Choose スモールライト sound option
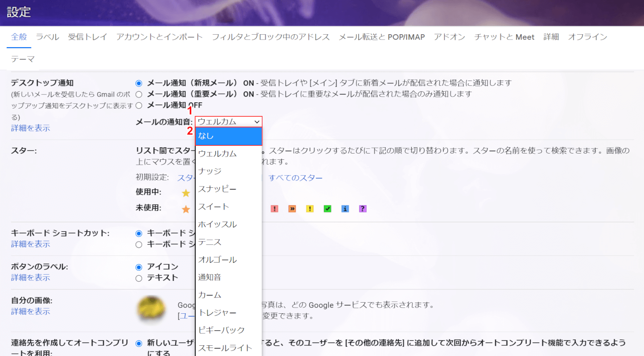Screen dimensions: 644x356 (229, 348)
